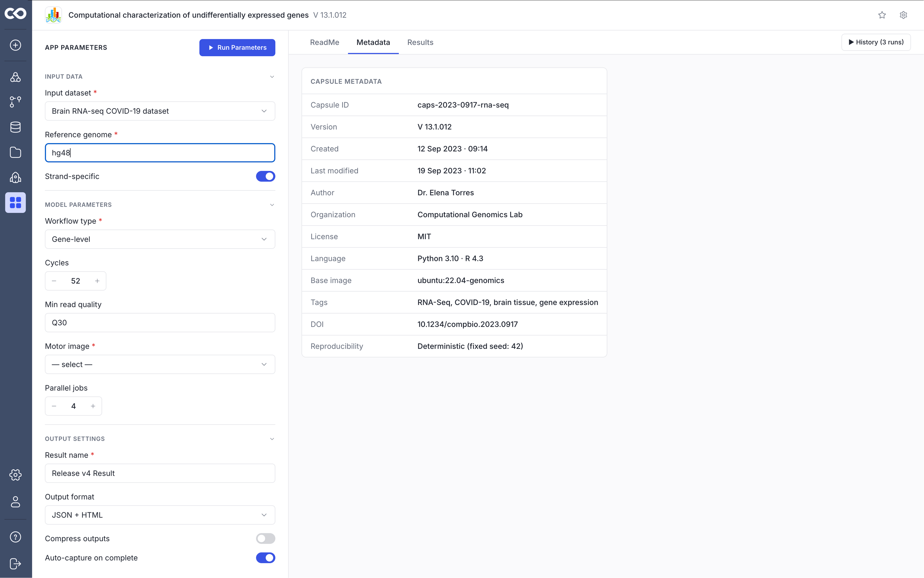
Task: Click the Min read quality field
Action: point(160,323)
